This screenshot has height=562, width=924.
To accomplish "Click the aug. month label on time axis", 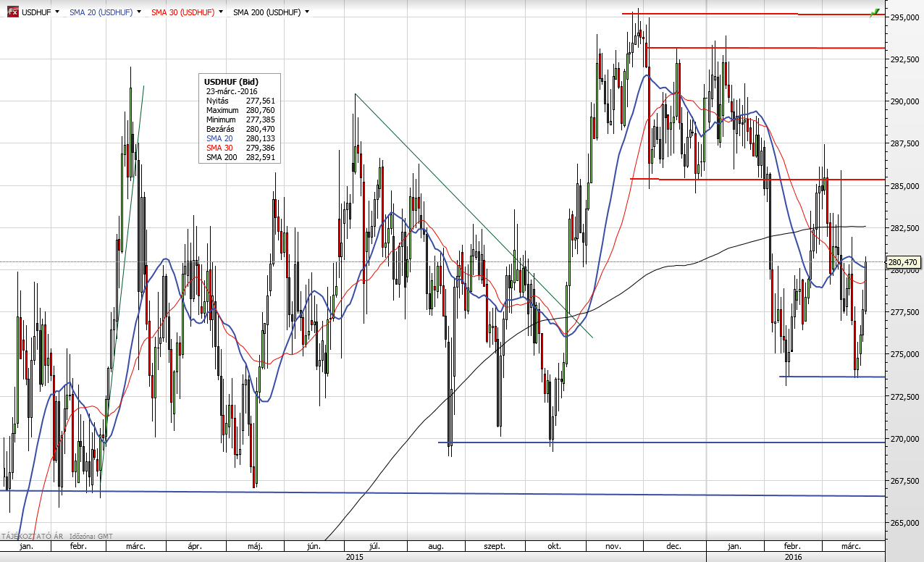I will click(x=436, y=546).
